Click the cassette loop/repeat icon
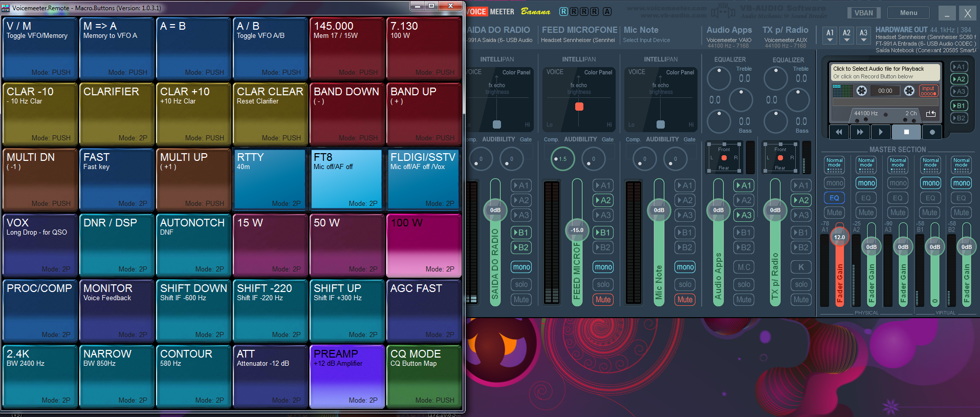The height and width of the screenshot is (417, 980). click(931, 114)
